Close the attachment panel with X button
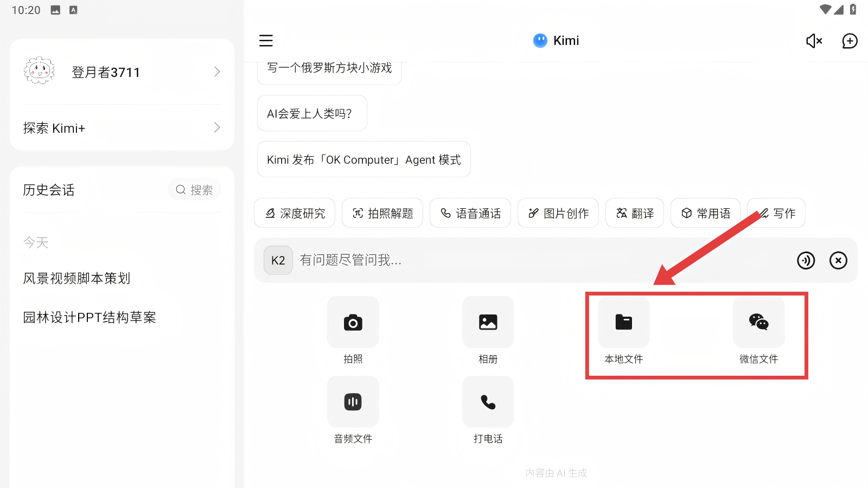Screen dimensions: 868x488 pyautogui.click(x=838, y=261)
